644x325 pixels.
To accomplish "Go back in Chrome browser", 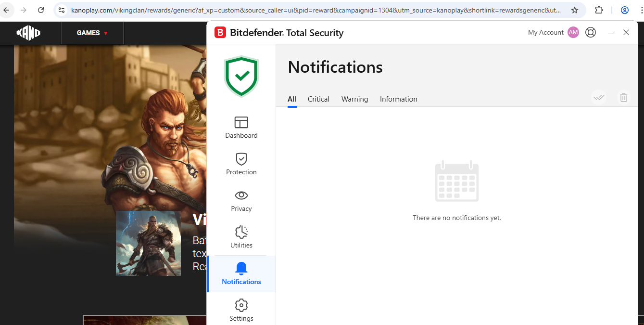I will click(x=7, y=10).
